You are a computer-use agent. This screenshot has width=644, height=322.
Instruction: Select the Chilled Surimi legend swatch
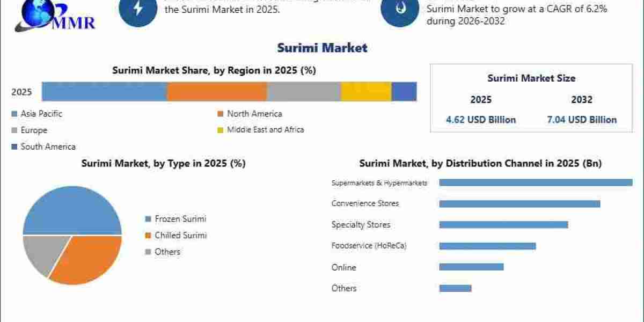coord(148,236)
